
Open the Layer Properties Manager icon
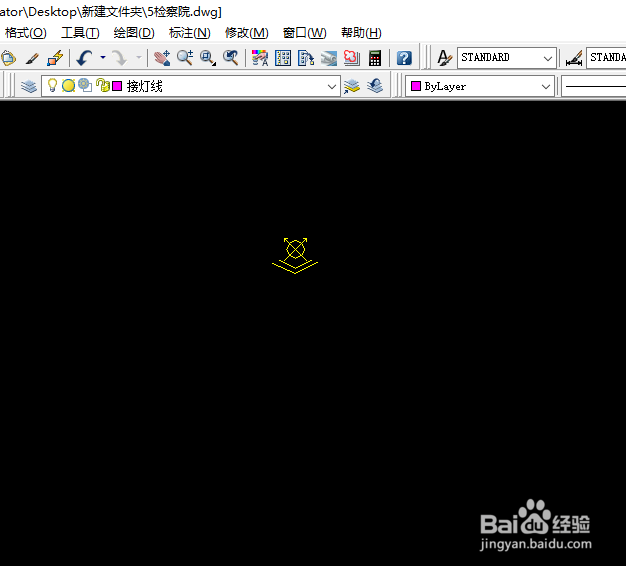(x=29, y=86)
